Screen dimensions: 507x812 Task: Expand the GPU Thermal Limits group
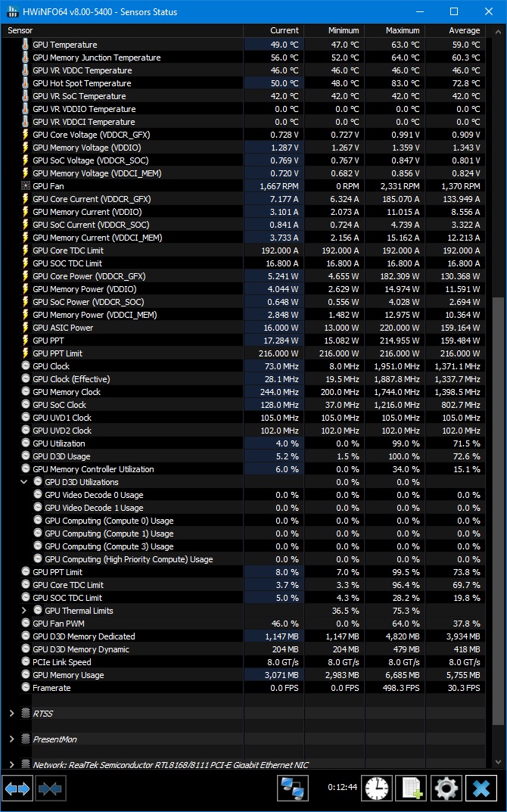point(23,611)
